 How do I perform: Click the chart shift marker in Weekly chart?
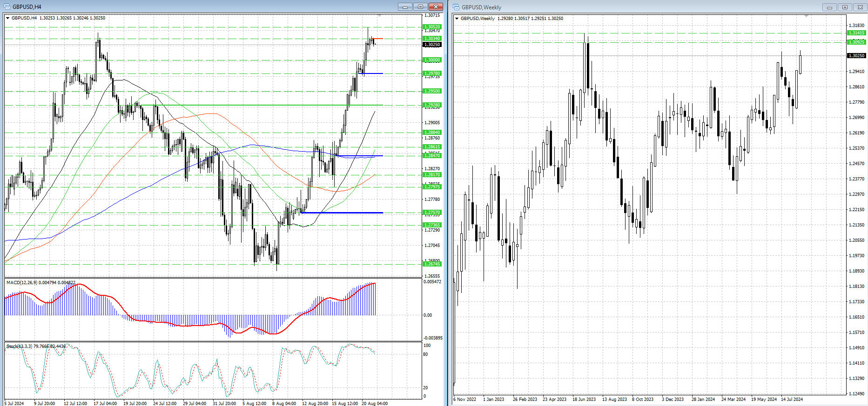(806, 16)
